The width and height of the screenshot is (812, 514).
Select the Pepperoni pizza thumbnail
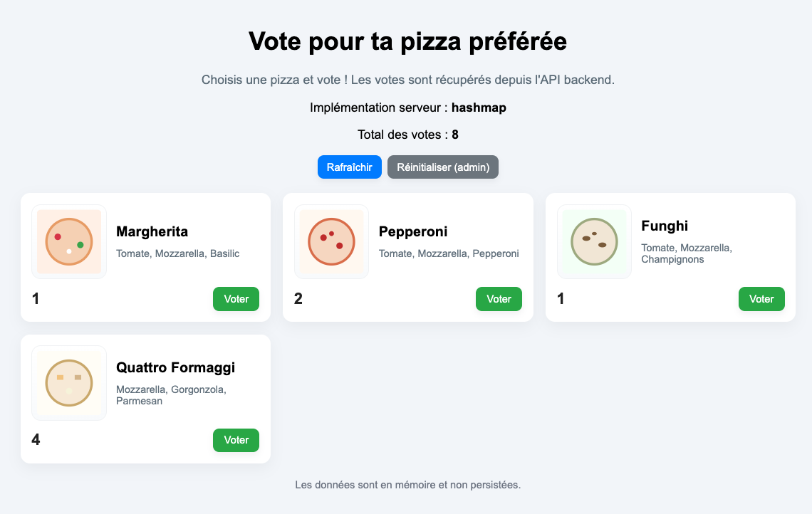click(332, 241)
